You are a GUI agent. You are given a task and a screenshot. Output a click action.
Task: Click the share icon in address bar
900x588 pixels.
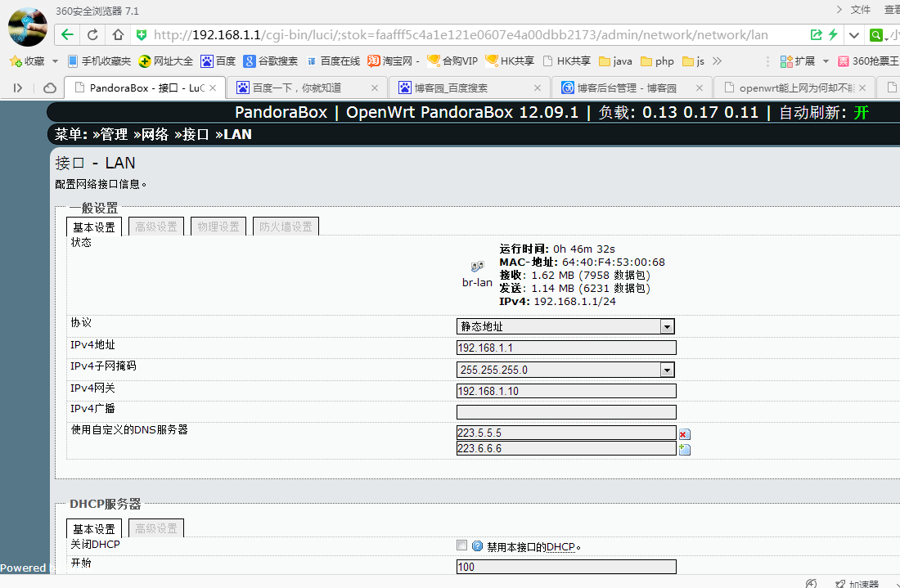[816, 35]
